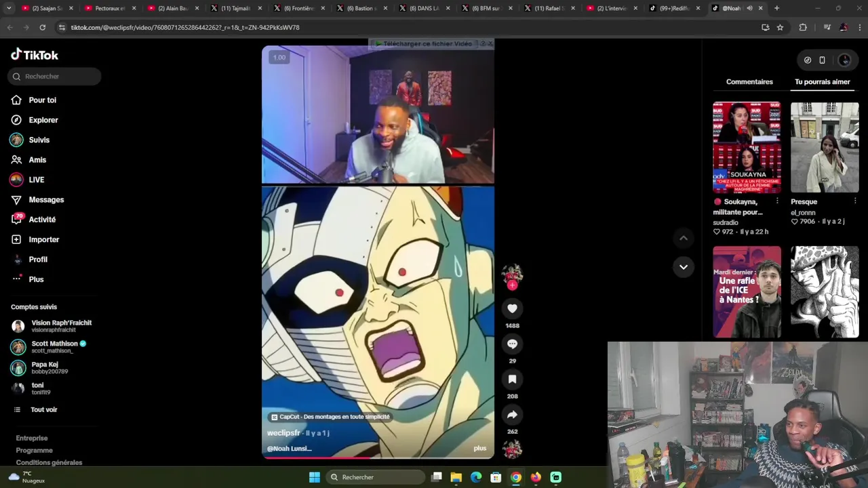868x488 pixels.
Task: Open the Soukayna Sud Radio video thumbnail
Action: tap(747, 148)
